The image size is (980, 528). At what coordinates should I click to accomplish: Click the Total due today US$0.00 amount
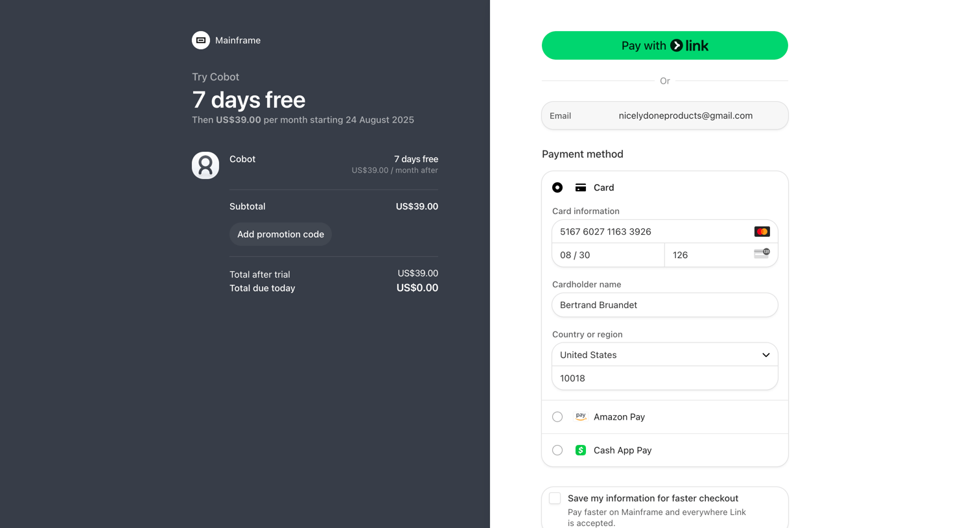(417, 288)
